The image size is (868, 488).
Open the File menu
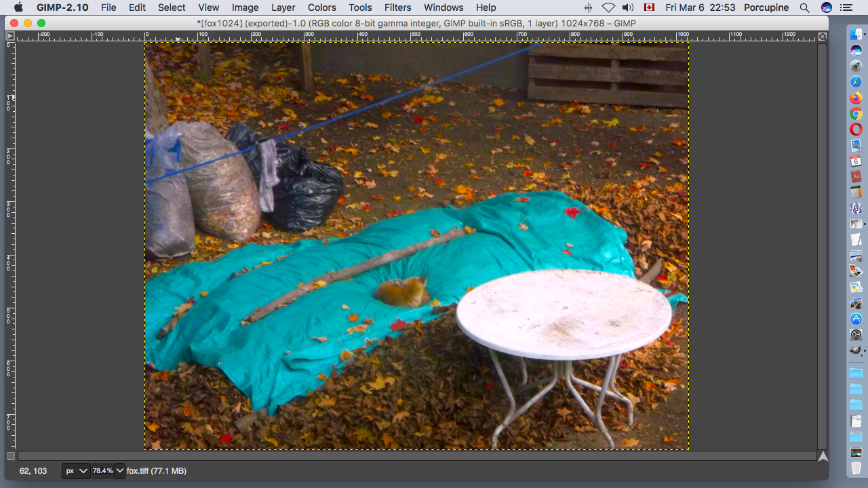pyautogui.click(x=108, y=7)
